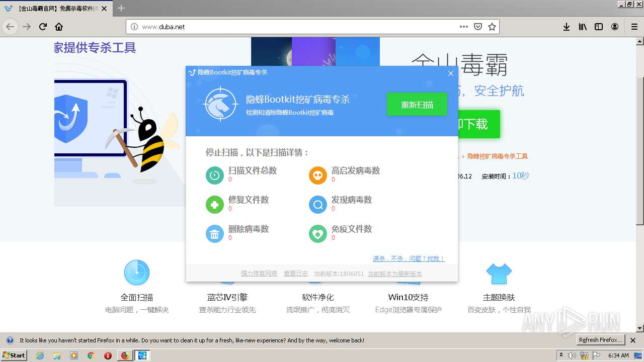Click the 免疫文件数 heart icon
The image size is (644, 362).
pos(318,233)
